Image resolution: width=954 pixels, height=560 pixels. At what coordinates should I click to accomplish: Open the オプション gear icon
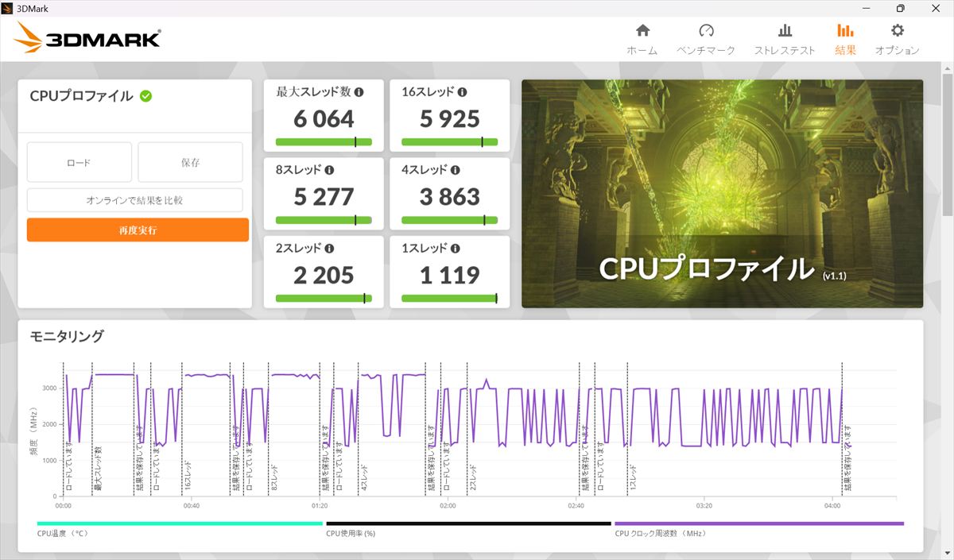(x=897, y=31)
